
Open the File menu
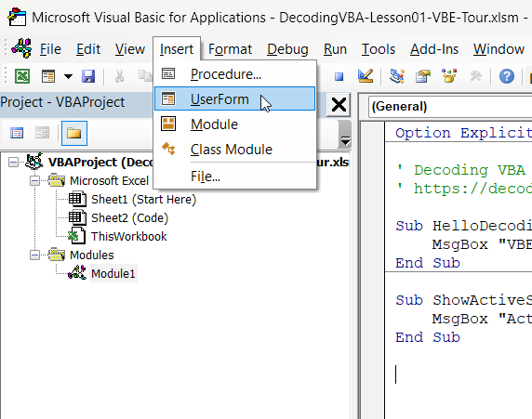click(50, 49)
